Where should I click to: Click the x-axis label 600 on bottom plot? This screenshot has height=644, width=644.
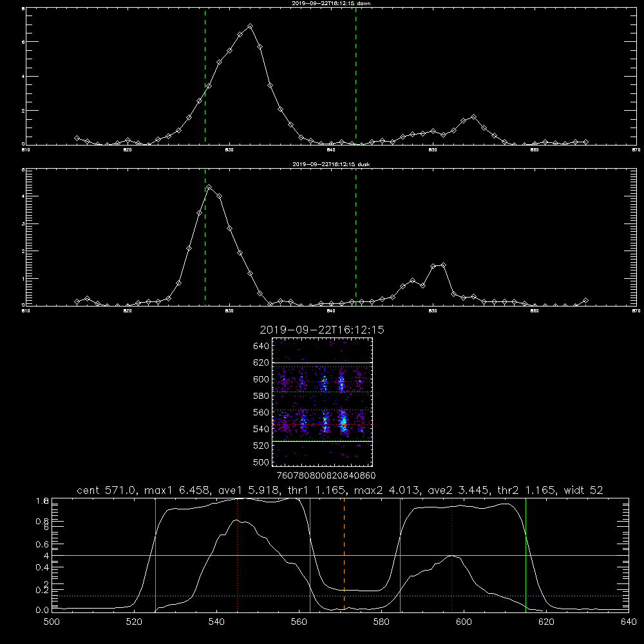(x=464, y=622)
